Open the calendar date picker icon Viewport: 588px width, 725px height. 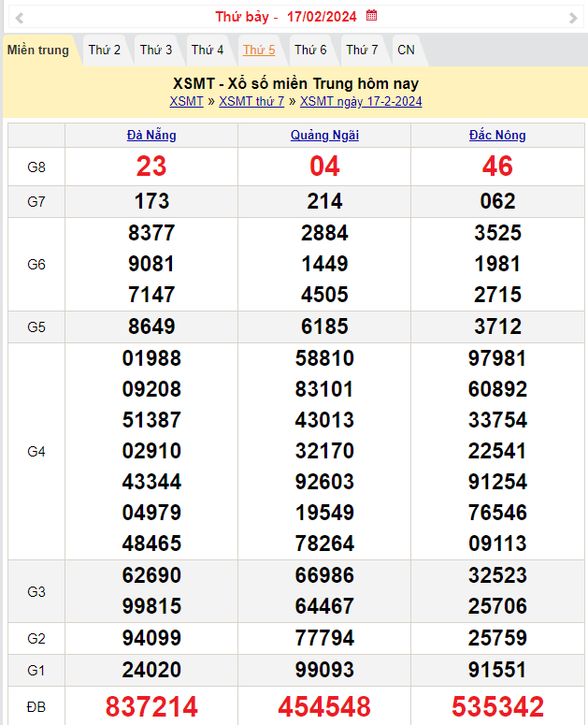click(371, 16)
